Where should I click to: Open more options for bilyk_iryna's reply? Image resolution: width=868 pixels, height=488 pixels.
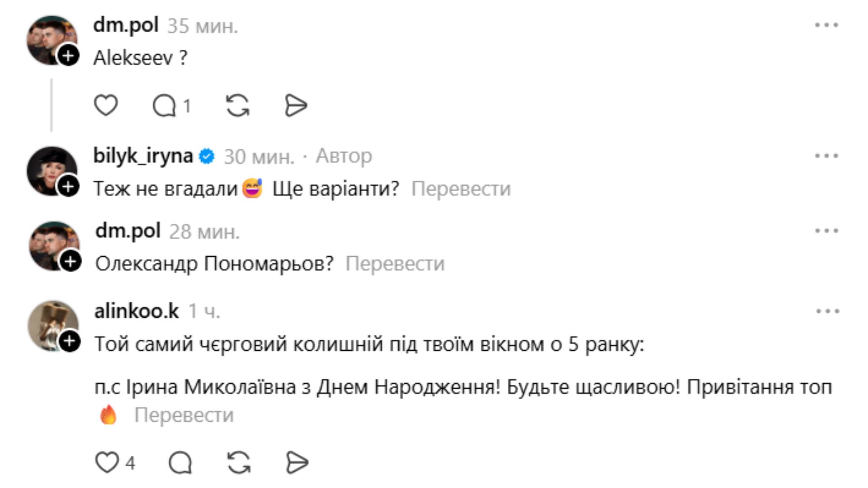(x=826, y=156)
